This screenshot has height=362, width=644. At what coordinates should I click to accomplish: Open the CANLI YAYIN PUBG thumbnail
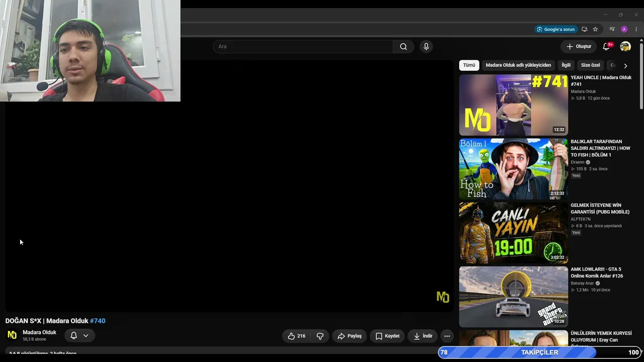coord(513,233)
